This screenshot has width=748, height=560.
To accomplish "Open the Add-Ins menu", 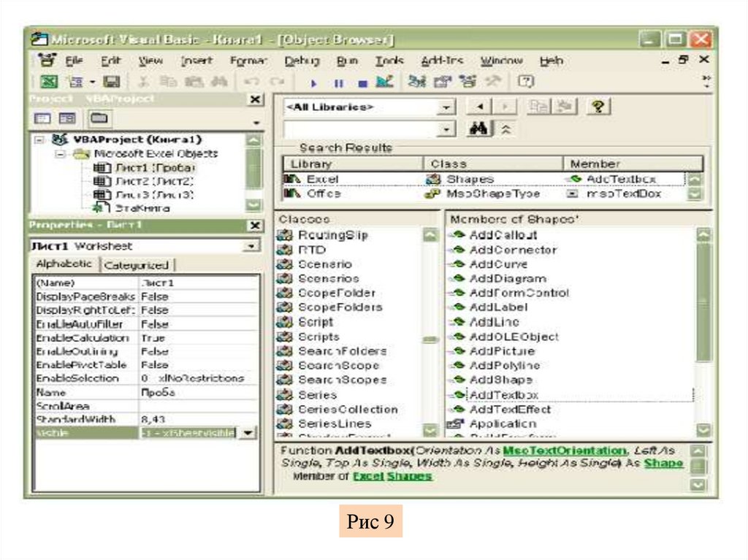I will [x=442, y=61].
